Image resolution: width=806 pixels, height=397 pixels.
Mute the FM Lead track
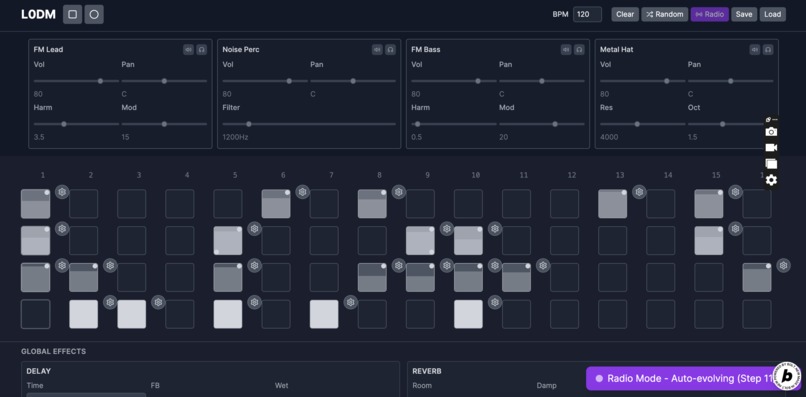(189, 50)
